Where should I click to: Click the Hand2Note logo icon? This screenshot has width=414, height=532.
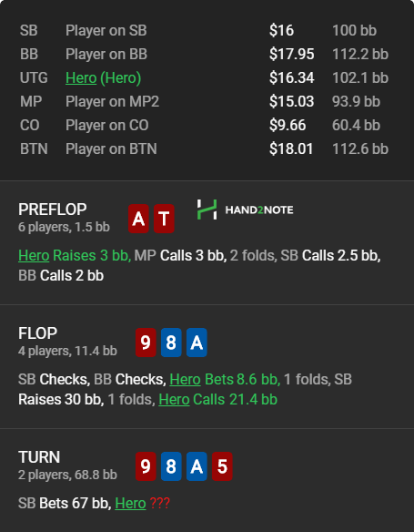207,210
